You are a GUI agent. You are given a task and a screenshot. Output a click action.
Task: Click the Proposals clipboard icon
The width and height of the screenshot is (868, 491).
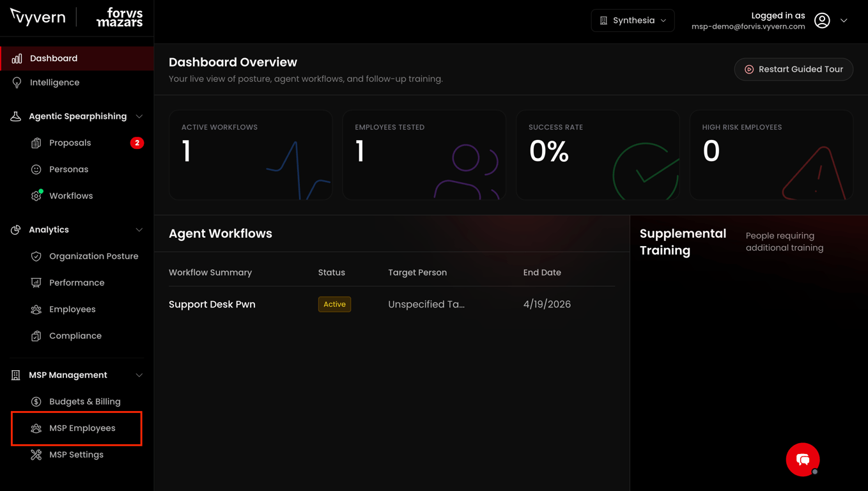[36, 143]
